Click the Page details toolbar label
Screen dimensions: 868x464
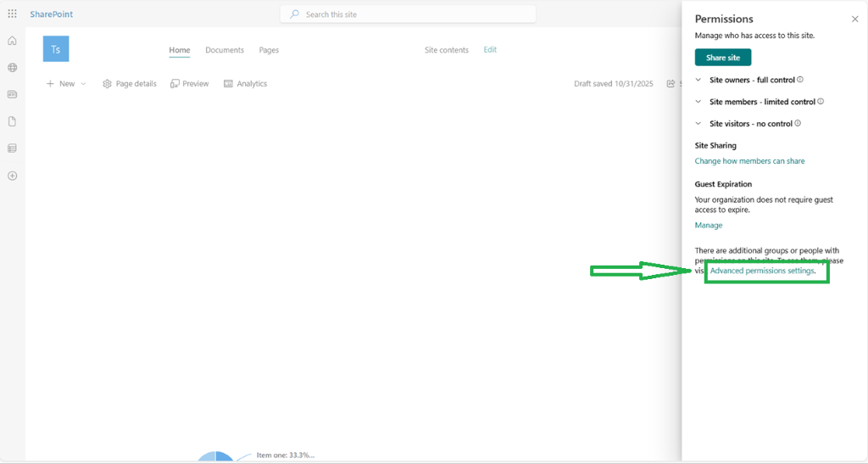coord(136,84)
